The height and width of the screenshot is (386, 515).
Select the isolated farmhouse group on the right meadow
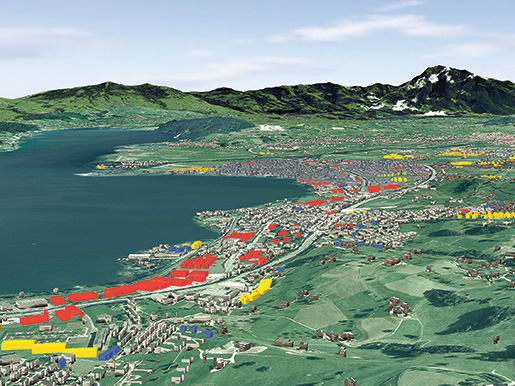pos(398,307)
